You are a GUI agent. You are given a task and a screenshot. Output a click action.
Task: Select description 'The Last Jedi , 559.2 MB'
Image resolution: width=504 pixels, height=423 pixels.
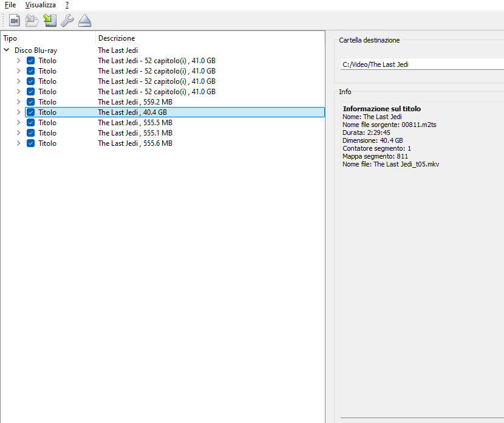[135, 102]
